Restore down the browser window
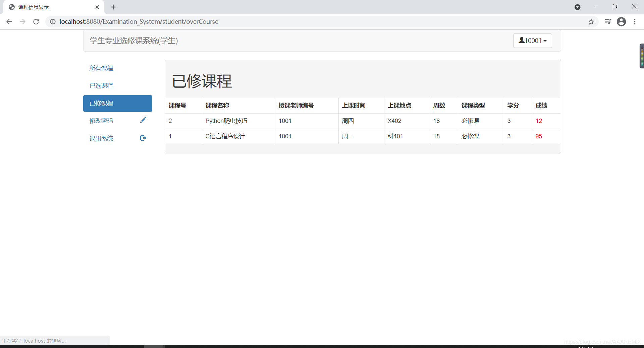The width and height of the screenshot is (644, 348). coord(615,6)
